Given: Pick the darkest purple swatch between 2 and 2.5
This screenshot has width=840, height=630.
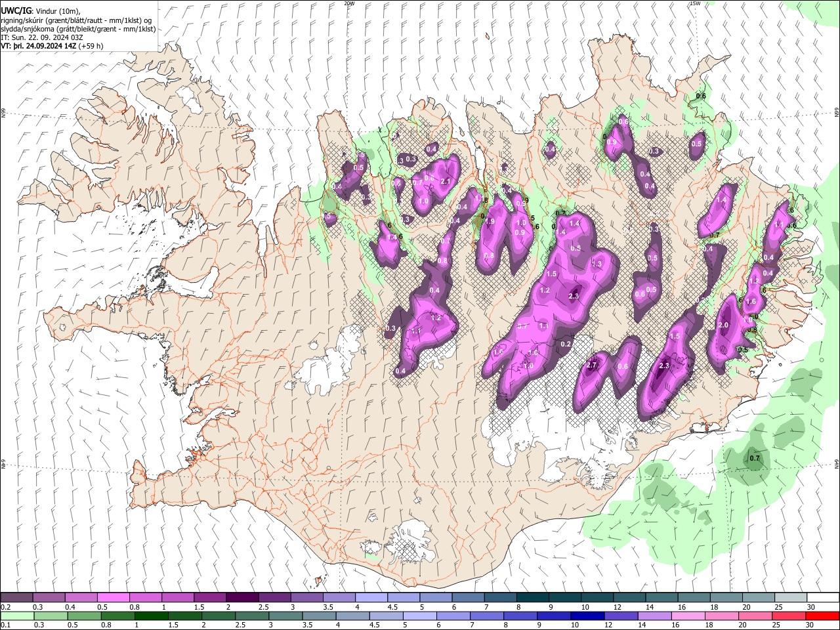Looking at the screenshot, I should 241,598.
